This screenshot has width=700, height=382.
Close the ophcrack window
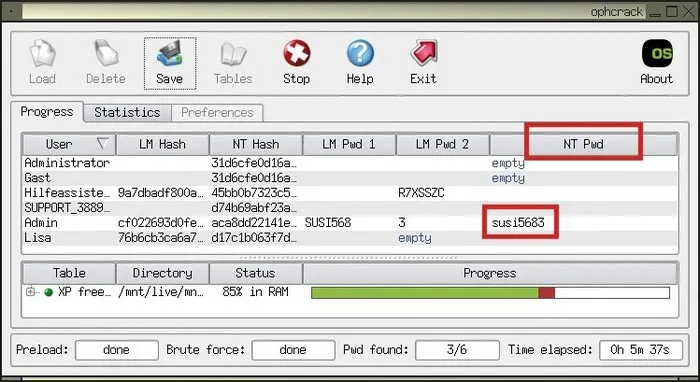click(x=688, y=12)
